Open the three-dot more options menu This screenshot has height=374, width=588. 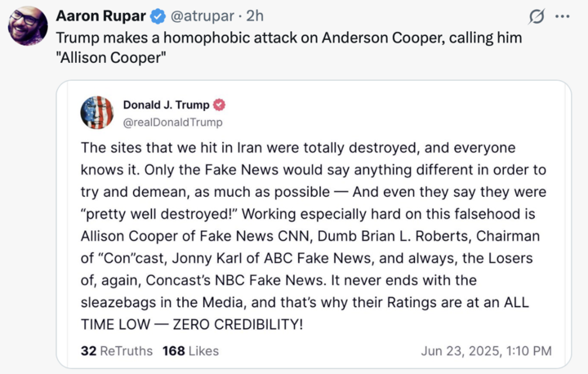562,16
